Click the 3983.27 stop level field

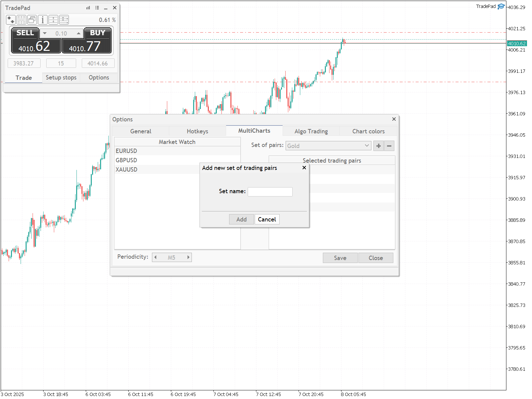[24, 63]
